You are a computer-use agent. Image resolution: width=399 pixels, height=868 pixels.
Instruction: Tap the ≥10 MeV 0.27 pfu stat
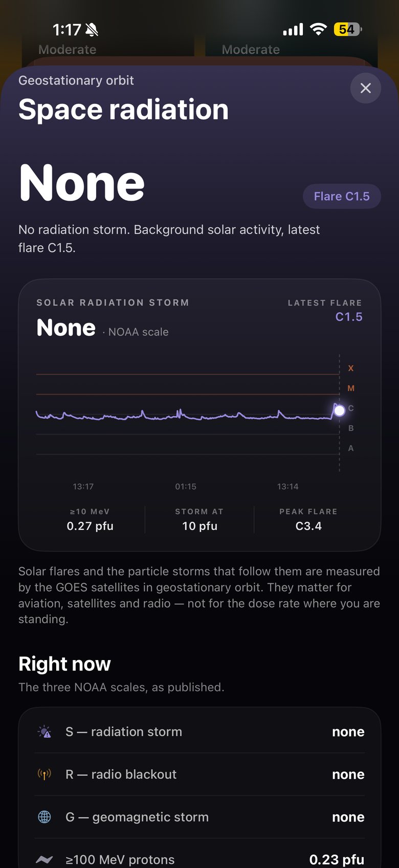tap(90, 519)
